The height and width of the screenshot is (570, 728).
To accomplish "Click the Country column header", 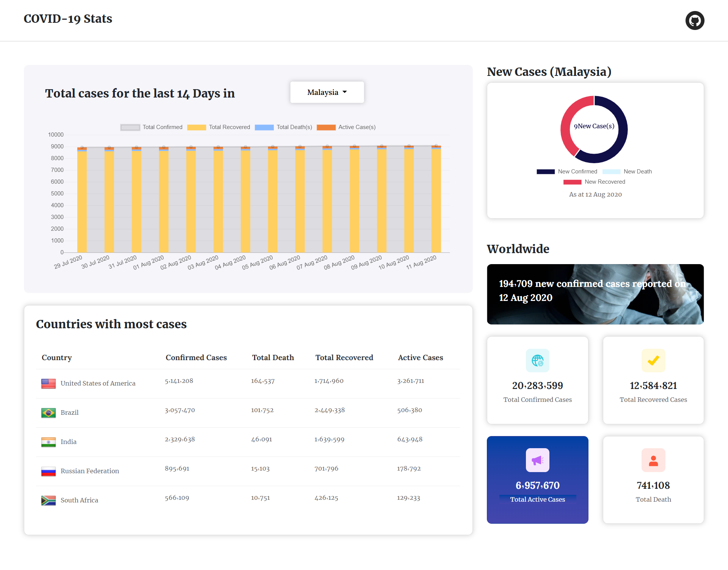I will point(56,357).
